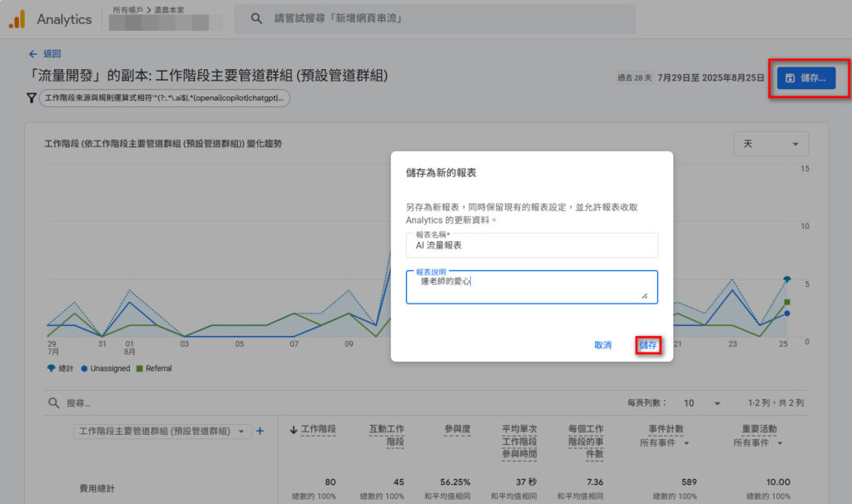Select 所有帳戶 in the account breadcrumb
This screenshot has width=852, height=504.
click(131, 10)
